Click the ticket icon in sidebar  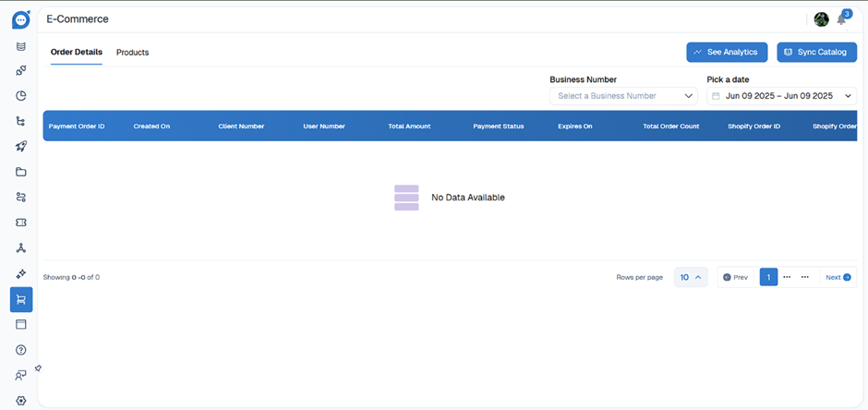pyautogui.click(x=20, y=223)
